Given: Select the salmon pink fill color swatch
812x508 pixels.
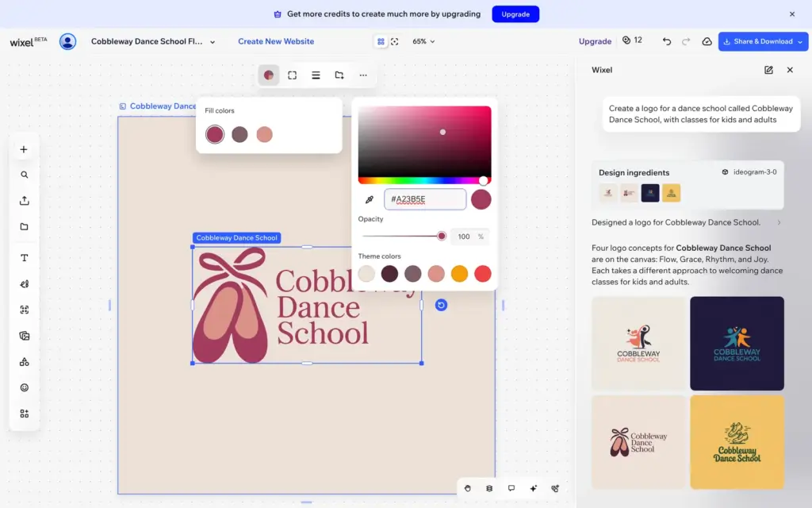Looking at the screenshot, I should 265,134.
